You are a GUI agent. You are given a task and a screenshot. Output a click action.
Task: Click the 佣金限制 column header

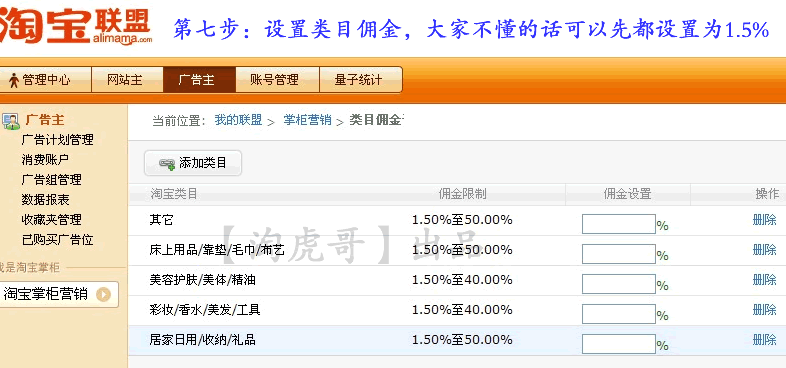462,194
